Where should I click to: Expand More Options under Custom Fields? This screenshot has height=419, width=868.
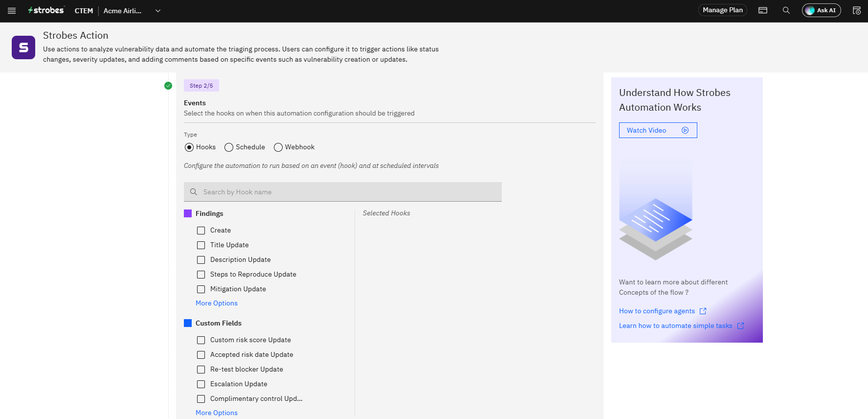[217, 413]
